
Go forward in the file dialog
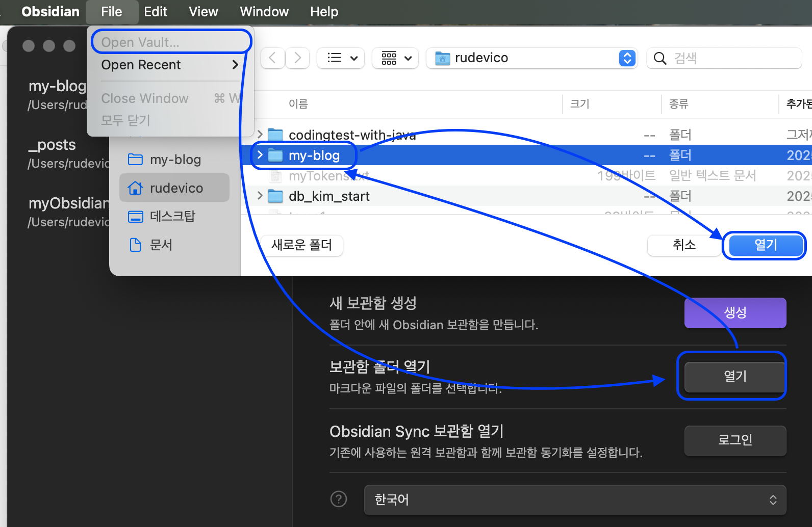pos(297,58)
